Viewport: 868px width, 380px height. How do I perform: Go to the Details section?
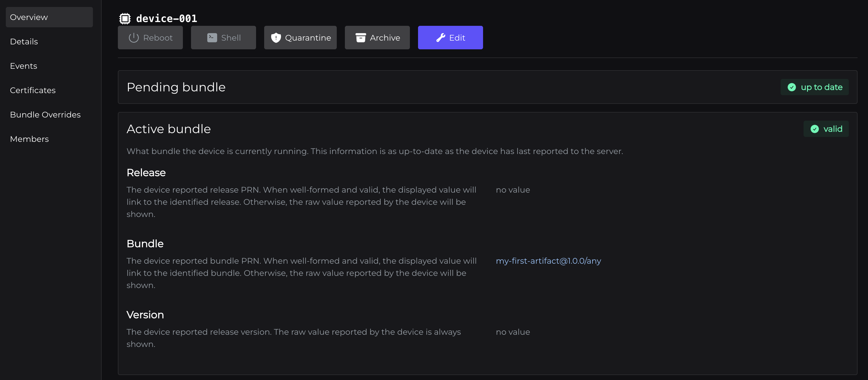24,41
